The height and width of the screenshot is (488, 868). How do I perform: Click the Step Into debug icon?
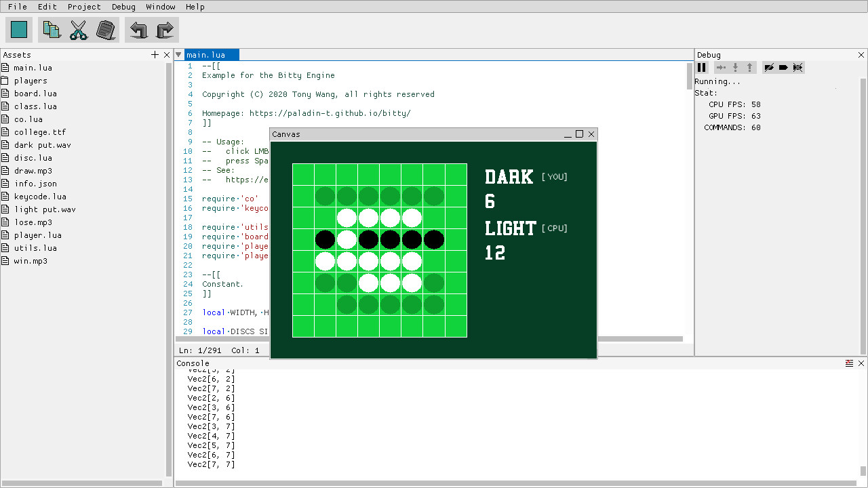734,67
